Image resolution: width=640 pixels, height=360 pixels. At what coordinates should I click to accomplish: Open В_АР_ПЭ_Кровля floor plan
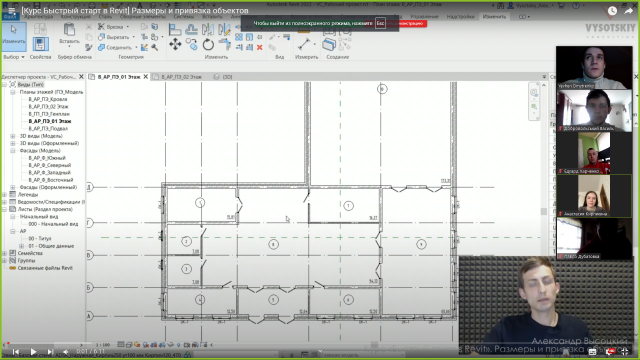coord(48,99)
